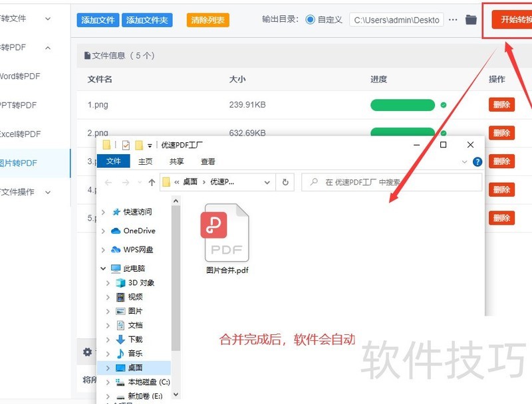Click the explorer refresh icon
Screen dimensions: 532x404
pyautogui.click(x=285, y=182)
